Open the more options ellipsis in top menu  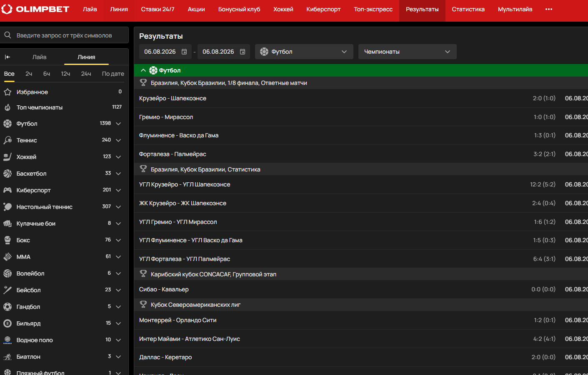549,9
